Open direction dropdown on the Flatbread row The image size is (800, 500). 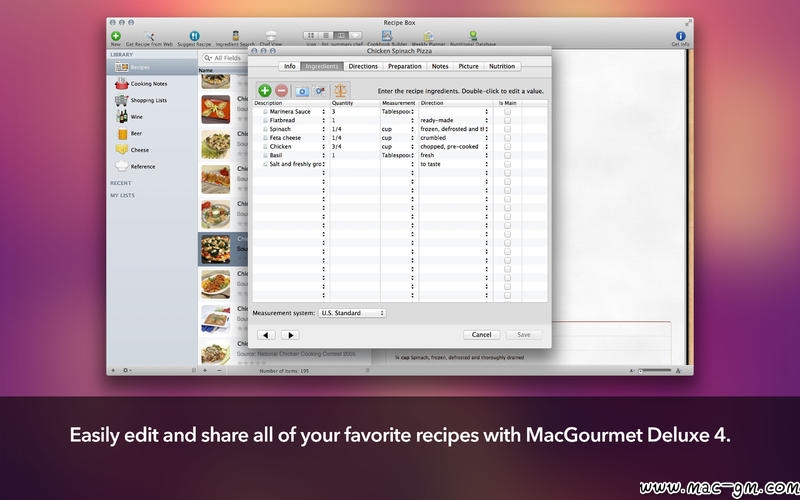(486, 120)
